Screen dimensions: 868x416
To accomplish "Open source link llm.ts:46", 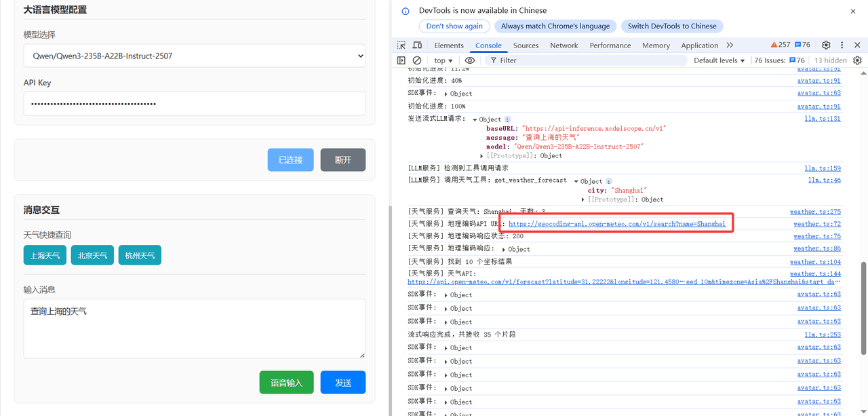I will tap(825, 181).
